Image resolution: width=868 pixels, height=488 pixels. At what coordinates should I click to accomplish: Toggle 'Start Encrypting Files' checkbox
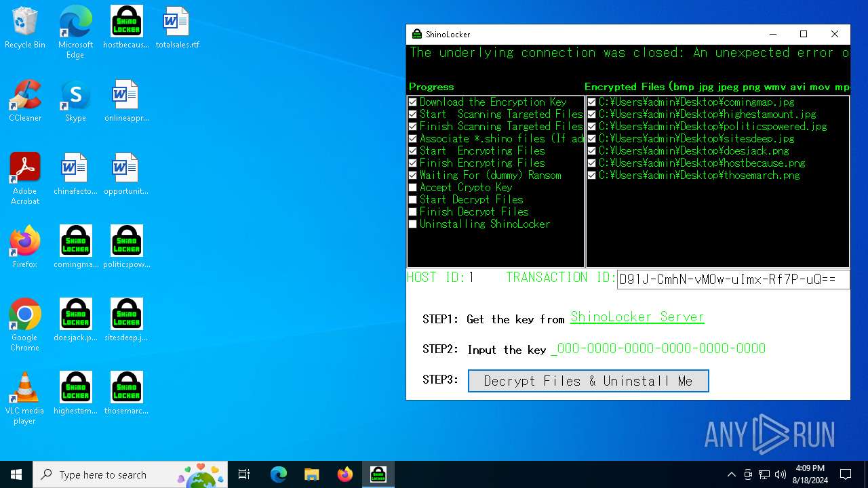coord(412,151)
